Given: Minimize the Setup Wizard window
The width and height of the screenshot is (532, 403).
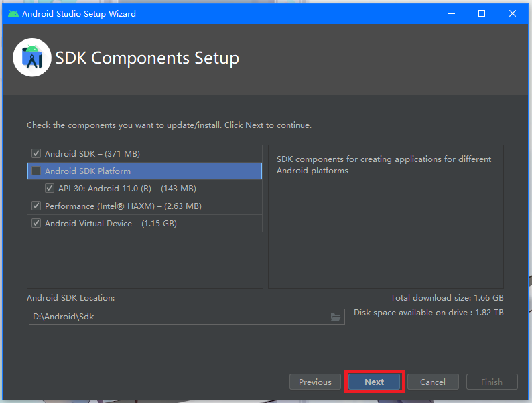Looking at the screenshot, I should [x=451, y=13].
